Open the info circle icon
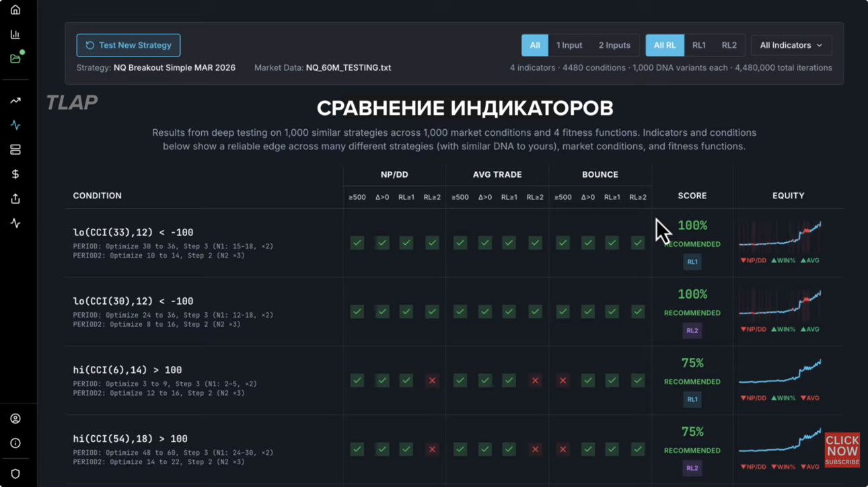Viewport: 868px width, 487px height. click(15, 443)
